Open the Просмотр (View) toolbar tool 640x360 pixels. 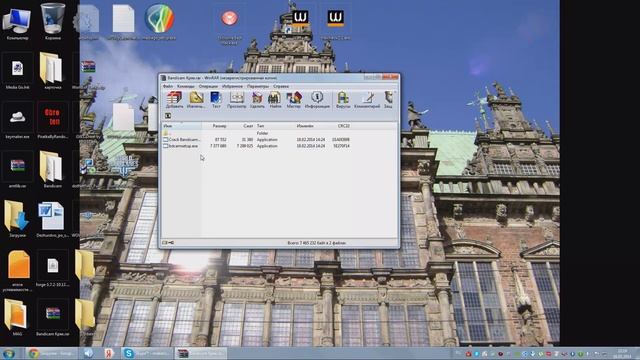[237, 100]
